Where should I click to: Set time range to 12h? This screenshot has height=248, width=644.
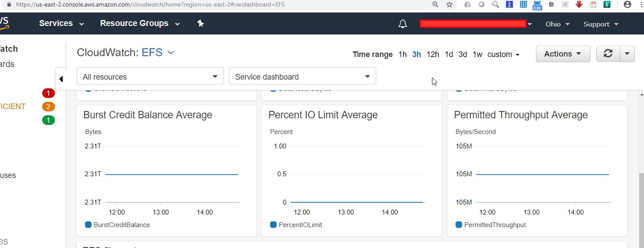coord(433,54)
